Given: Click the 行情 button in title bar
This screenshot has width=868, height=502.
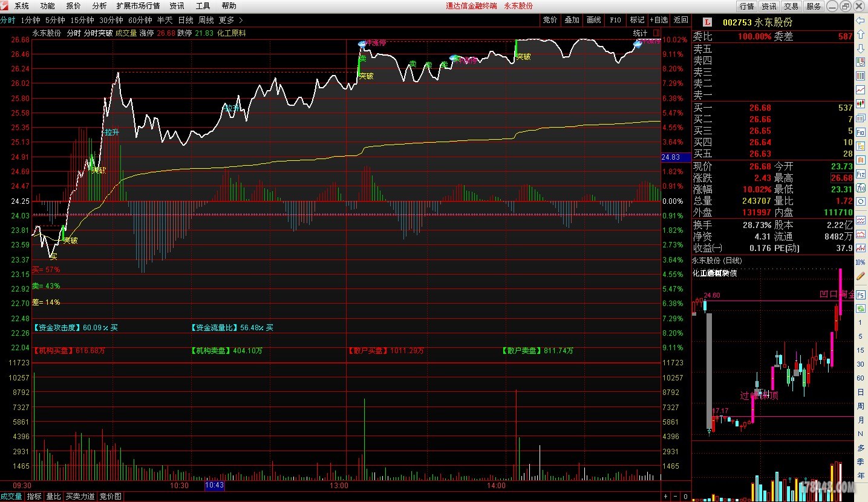Looking at the screenshot, I should (747, 6).
